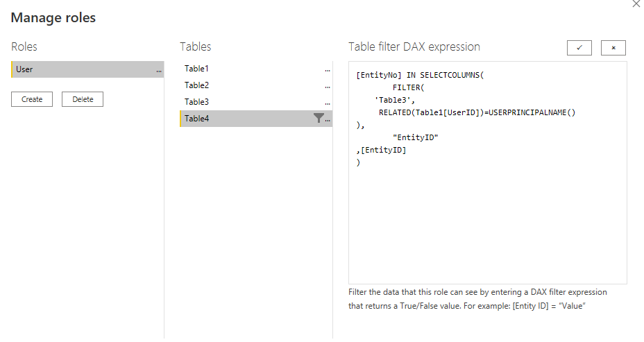Open the ellipsis menu for Table1
This screenshot has width=644, height=342.
(328, 70)
